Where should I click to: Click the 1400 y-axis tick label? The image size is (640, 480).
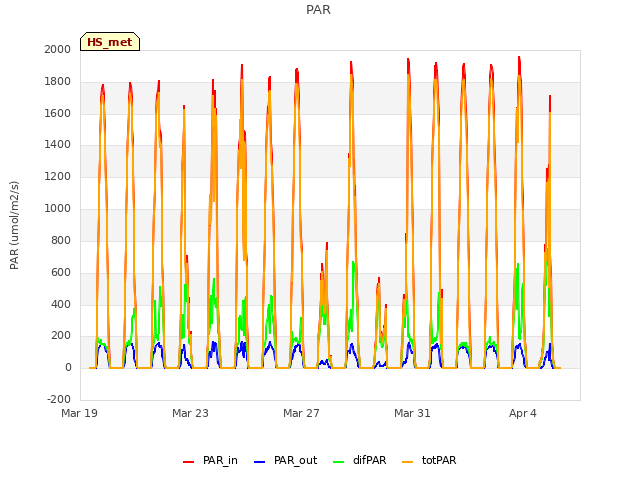(x=58, y=144)
